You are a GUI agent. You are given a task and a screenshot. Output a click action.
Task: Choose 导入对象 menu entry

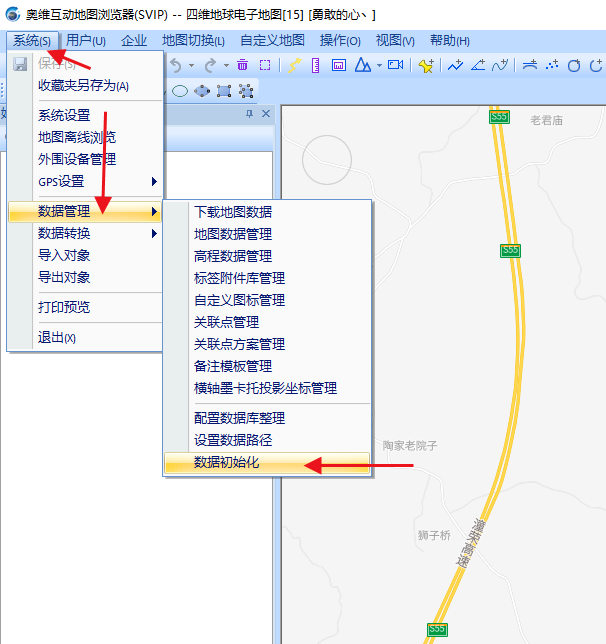(x=85, y=255)
